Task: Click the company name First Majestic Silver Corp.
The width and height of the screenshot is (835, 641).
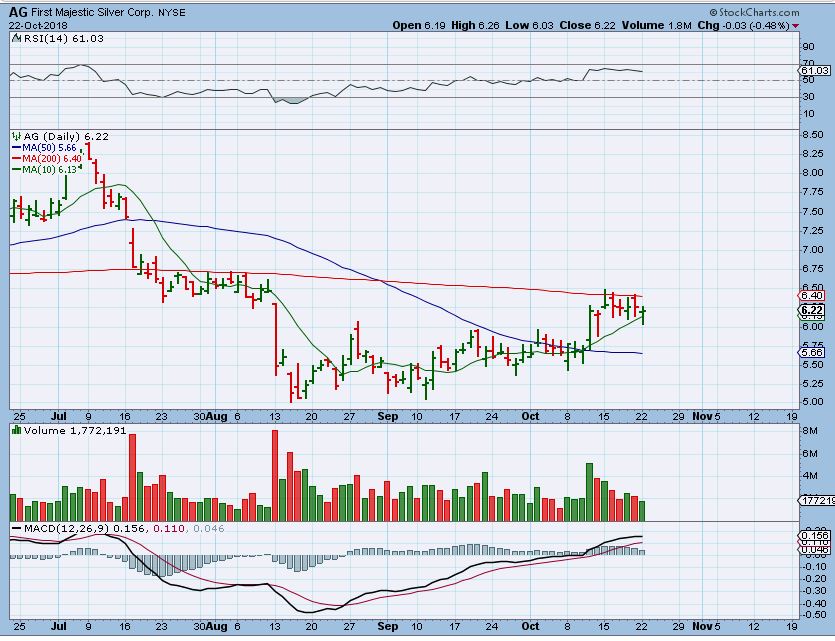Action: [x=92, y=12]
